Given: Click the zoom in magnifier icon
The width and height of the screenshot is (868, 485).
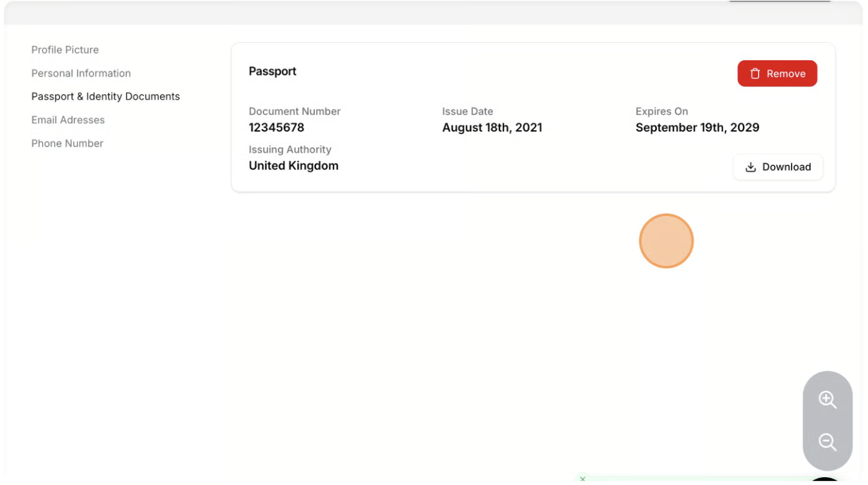Looking at the screenshot, I should (x=827, y=399).
